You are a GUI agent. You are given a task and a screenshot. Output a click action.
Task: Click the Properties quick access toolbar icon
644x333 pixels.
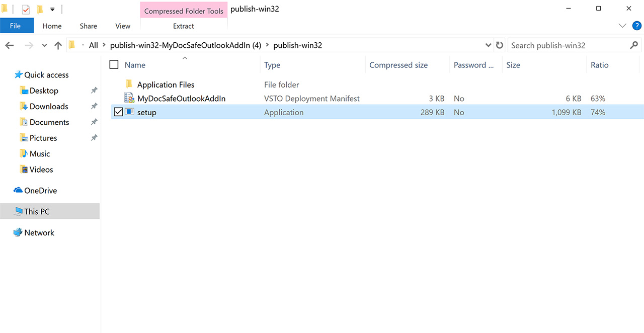click(x=26, y=9)
